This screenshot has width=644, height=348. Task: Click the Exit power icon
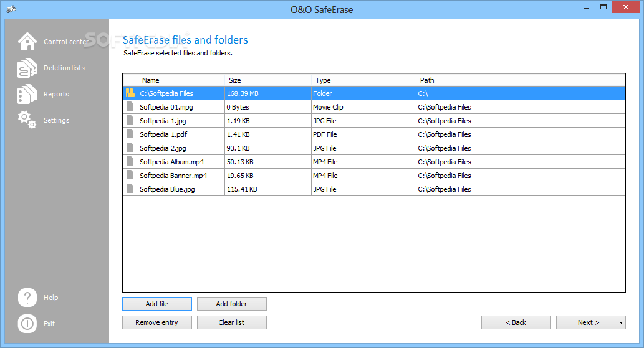click(x=27, y=323)
